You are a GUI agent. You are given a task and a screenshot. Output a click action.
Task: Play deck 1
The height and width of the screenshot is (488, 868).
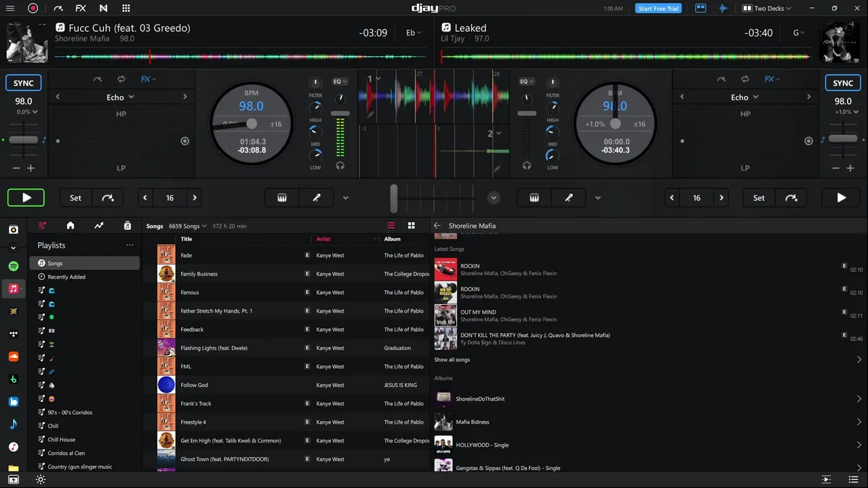tap(26, 198)
